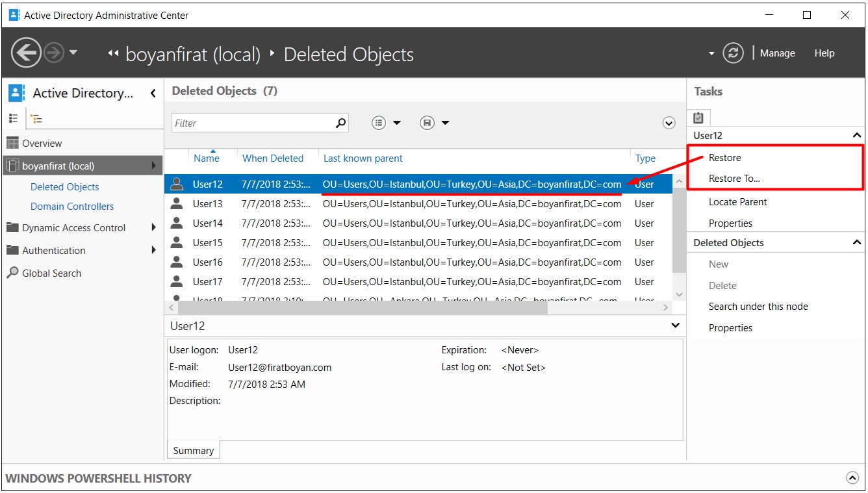Open the Manage menu
868x493 pixels.
coord(777,53)
